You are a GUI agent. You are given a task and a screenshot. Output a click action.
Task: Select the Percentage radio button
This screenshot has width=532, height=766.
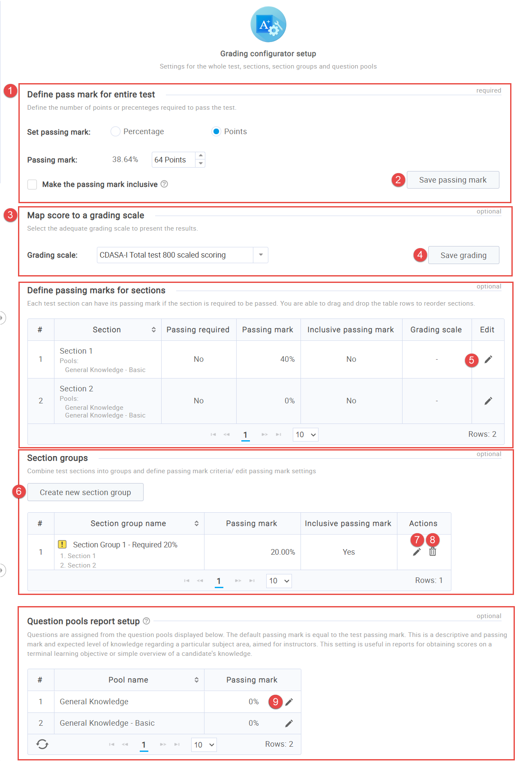(115, 132)
